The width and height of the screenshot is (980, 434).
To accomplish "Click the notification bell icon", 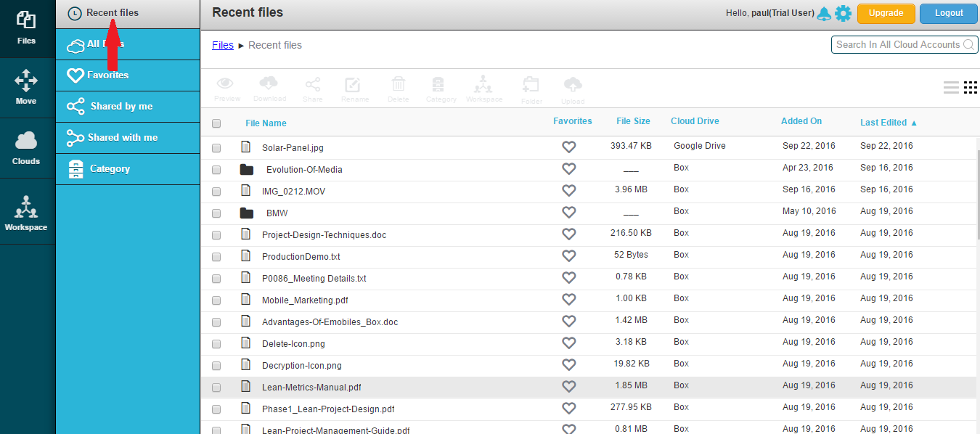I will pos(824,13).
